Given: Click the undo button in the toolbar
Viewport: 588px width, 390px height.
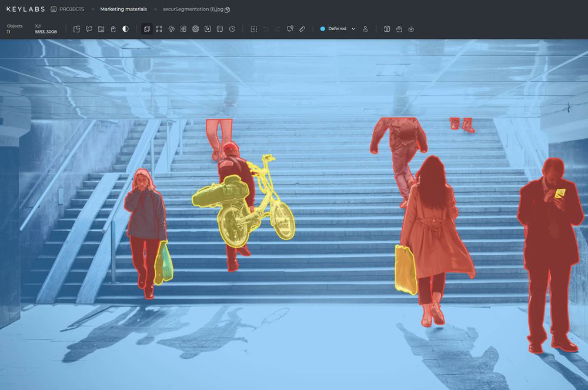Looking at the screenshot, I should [x=266, y=28].
